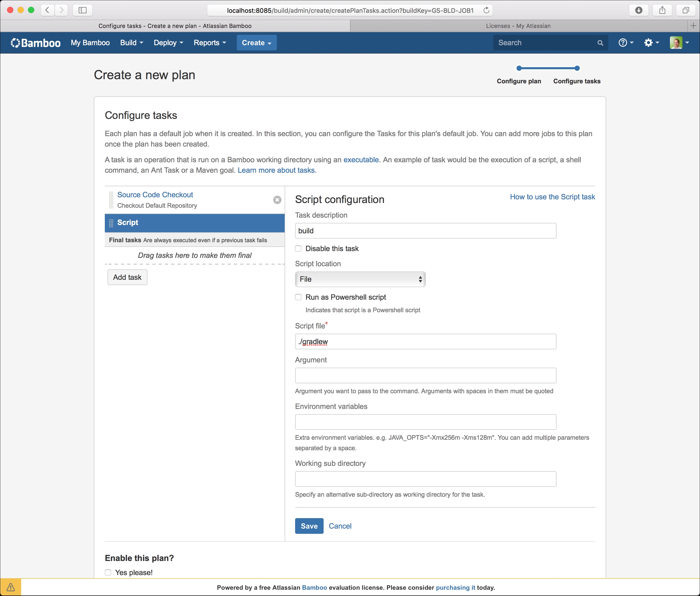Click the Add task button

tap(127, 277)
